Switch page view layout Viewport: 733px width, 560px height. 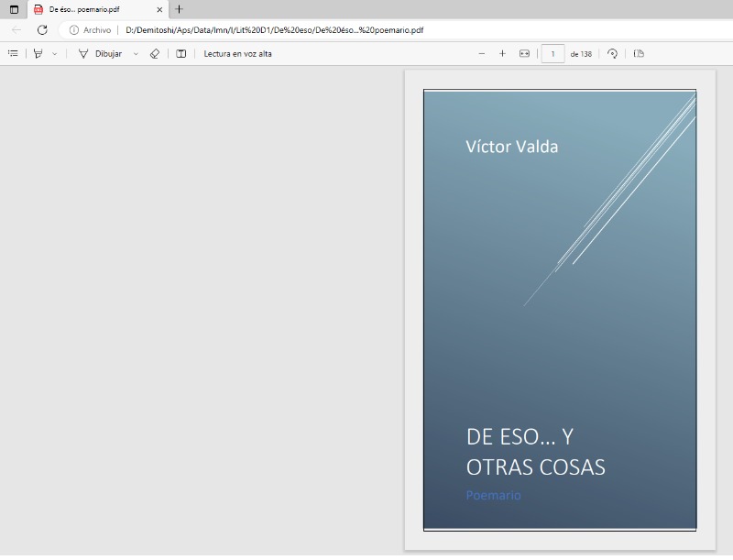tap(639, 54)
